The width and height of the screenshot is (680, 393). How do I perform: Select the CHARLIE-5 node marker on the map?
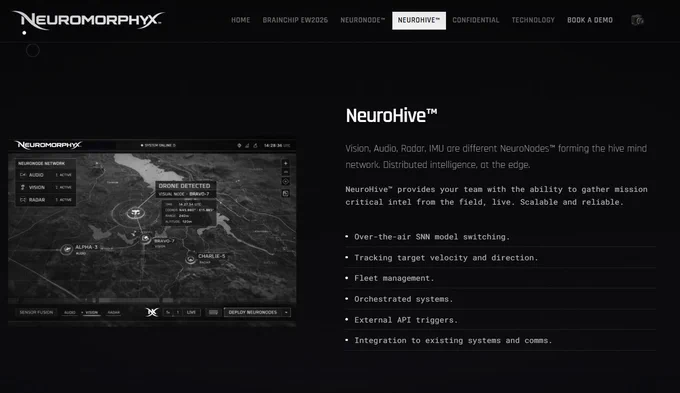point(190,259)
